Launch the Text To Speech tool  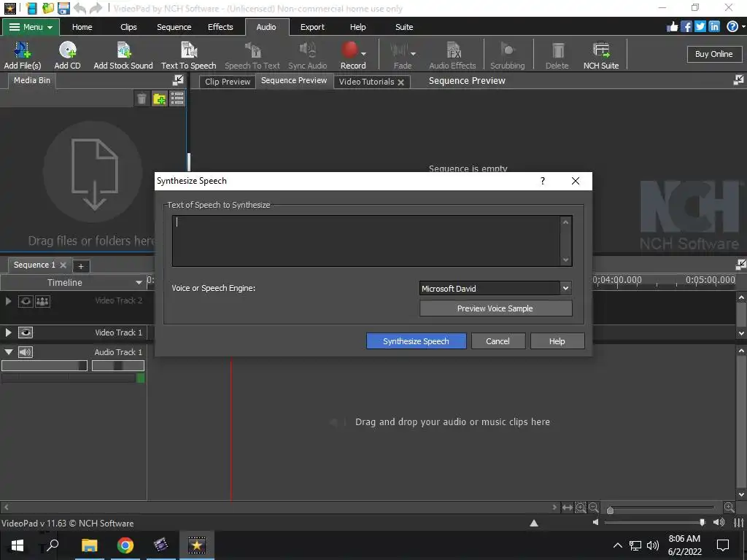189,55
